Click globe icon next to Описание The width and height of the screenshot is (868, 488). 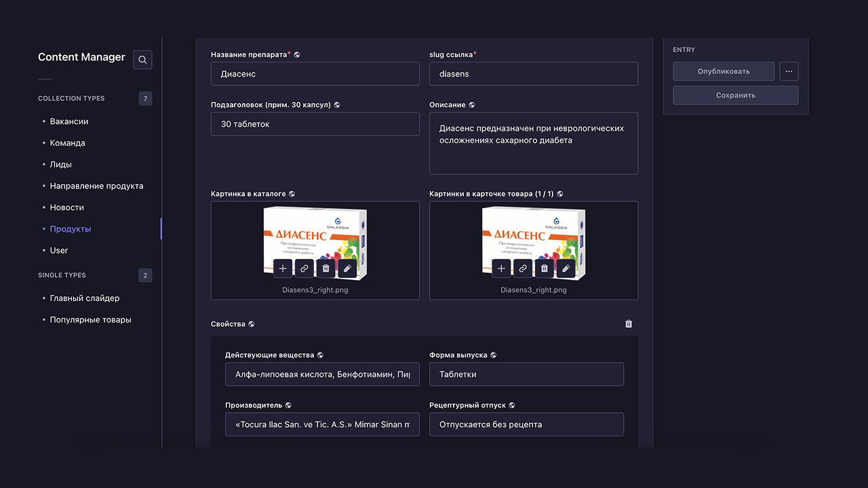click(x=472, y=105)
